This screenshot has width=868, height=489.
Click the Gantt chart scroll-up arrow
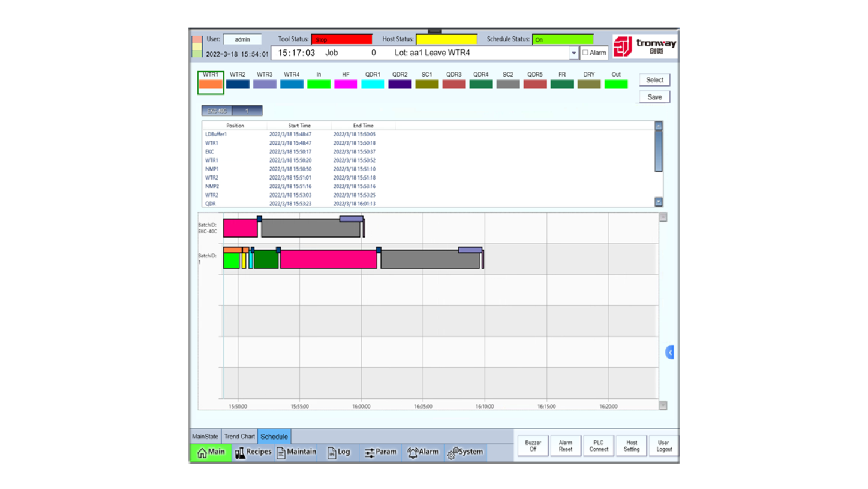click(663, 217)
